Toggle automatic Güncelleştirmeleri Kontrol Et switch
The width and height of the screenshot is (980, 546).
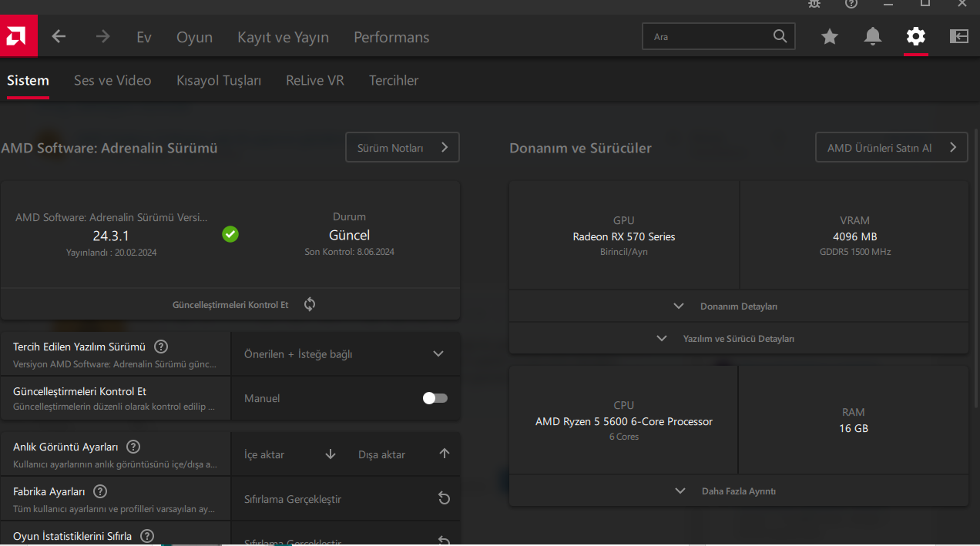click(435, 398)
